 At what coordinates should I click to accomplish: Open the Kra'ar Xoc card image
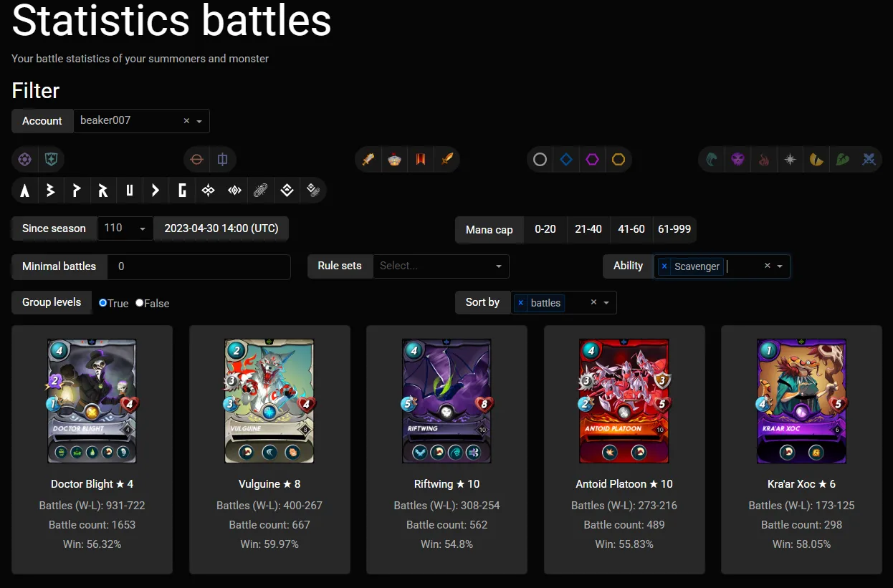(x=801, y=401)
